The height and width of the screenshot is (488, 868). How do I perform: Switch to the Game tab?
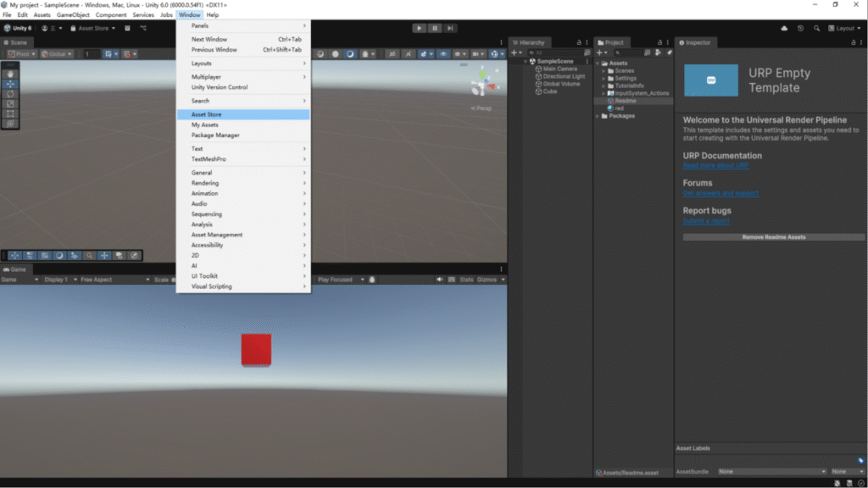[x=15, y=269]
